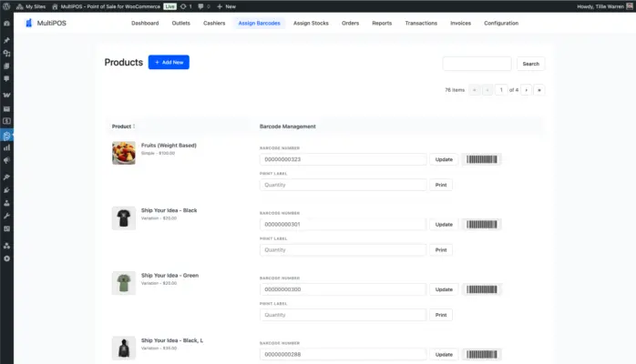View barcode image for Ship Your Idea - Black, L
636x364 pixels.
pos(481,354)
